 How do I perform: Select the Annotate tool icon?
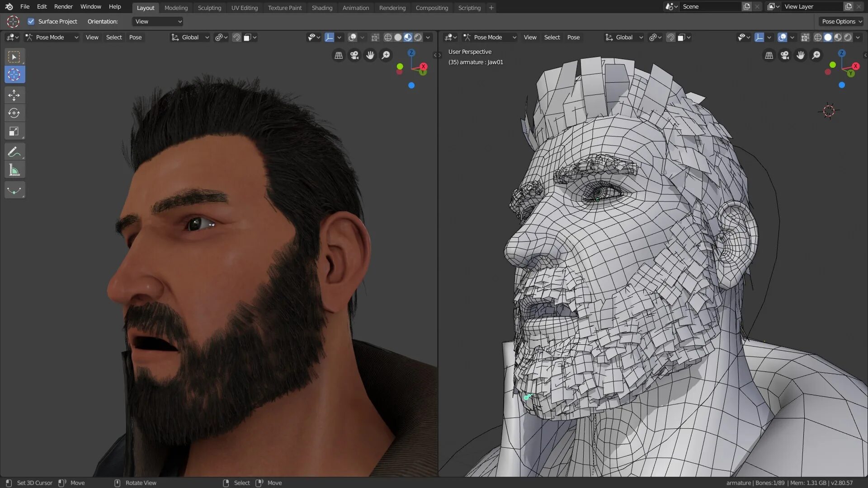point(14,151)
